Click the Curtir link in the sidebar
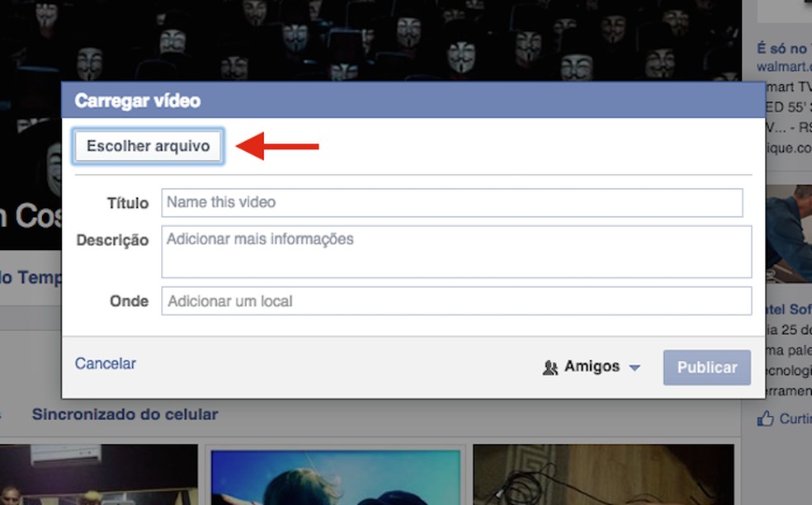The height and width of the screenshot is (505, 812). point(791,418)
